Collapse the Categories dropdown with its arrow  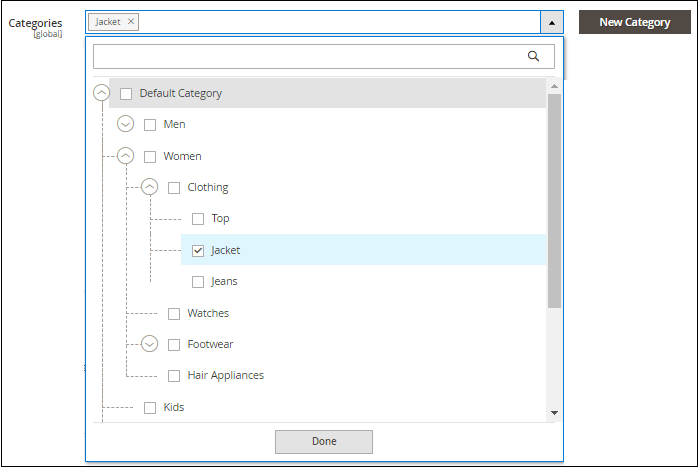[x=552, y=22]
